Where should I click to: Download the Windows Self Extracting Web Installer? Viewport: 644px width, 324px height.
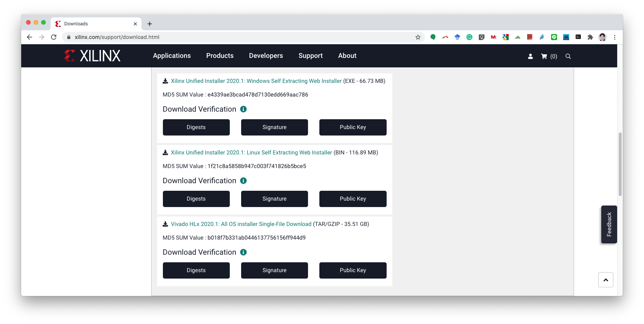coord(256,81)
